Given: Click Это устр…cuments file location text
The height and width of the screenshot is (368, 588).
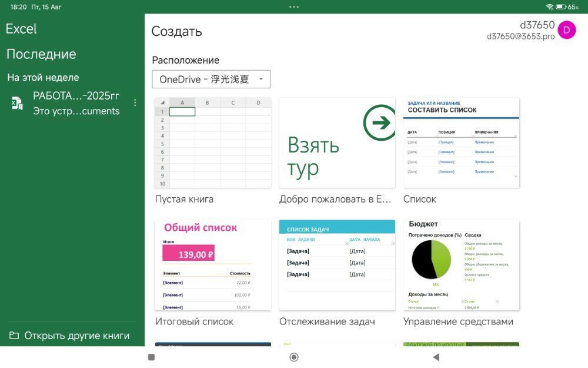Looking at the screenshot, I should (76, 111).
